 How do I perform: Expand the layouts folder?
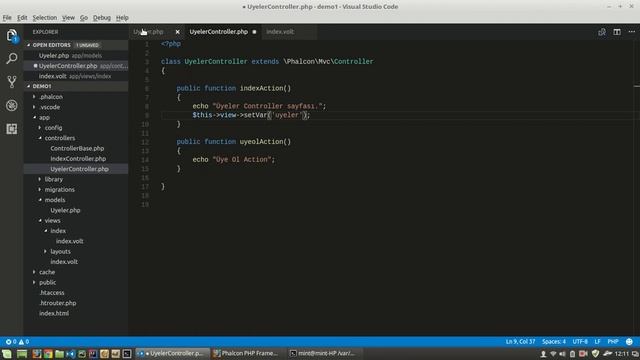click(46, 251)
